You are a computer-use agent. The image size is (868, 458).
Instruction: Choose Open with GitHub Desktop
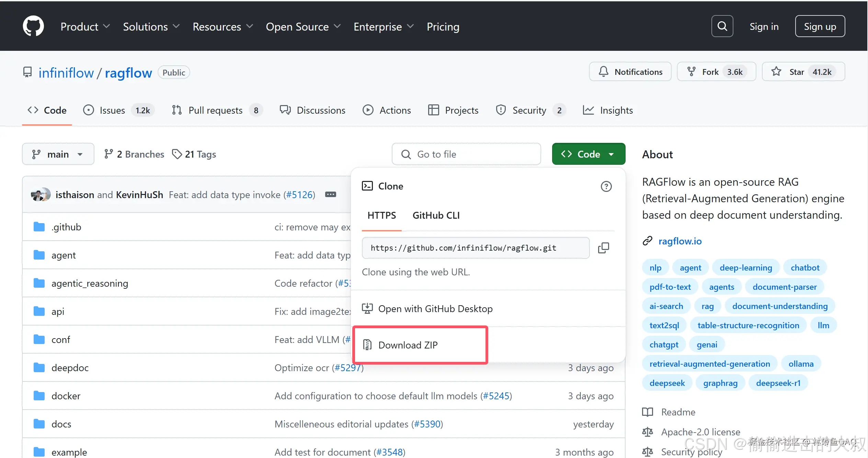435,309
